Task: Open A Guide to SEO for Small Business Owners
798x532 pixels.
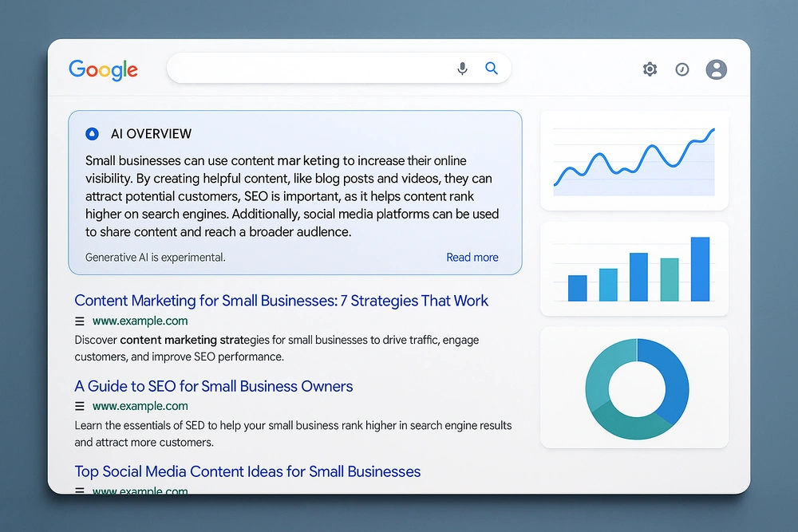Action: tap(213, 386)
